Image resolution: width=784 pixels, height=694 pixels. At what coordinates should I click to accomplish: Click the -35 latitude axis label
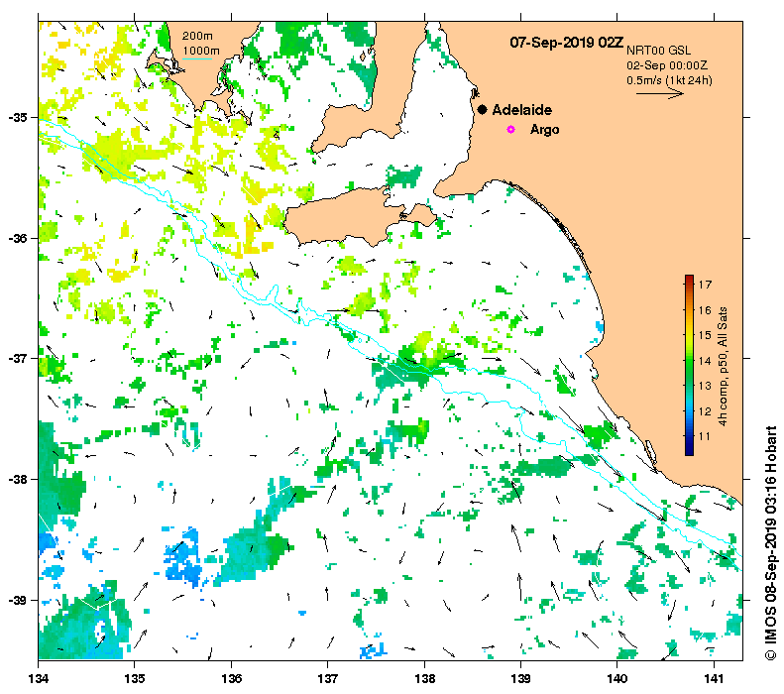(x=18, y=118)
